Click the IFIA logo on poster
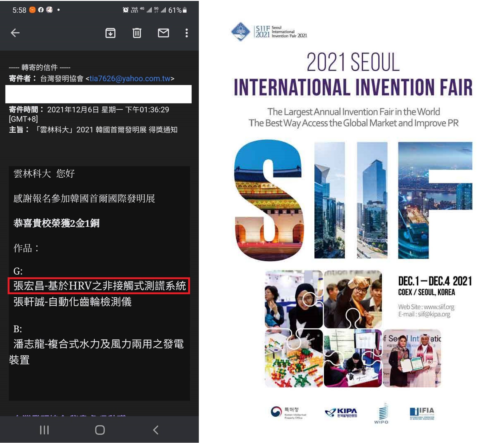This screenshot has width=504, height=443. pos(422,413)
